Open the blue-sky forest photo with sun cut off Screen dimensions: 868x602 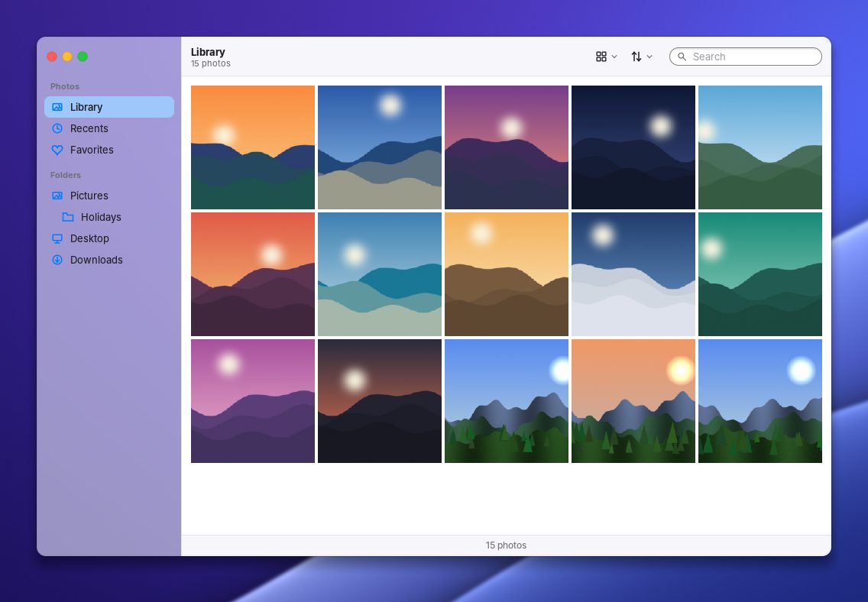pyautogui.click(x=507, y=400)
